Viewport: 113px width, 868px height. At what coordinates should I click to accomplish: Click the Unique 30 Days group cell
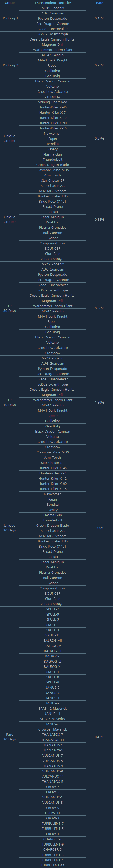tap(9, 528)
